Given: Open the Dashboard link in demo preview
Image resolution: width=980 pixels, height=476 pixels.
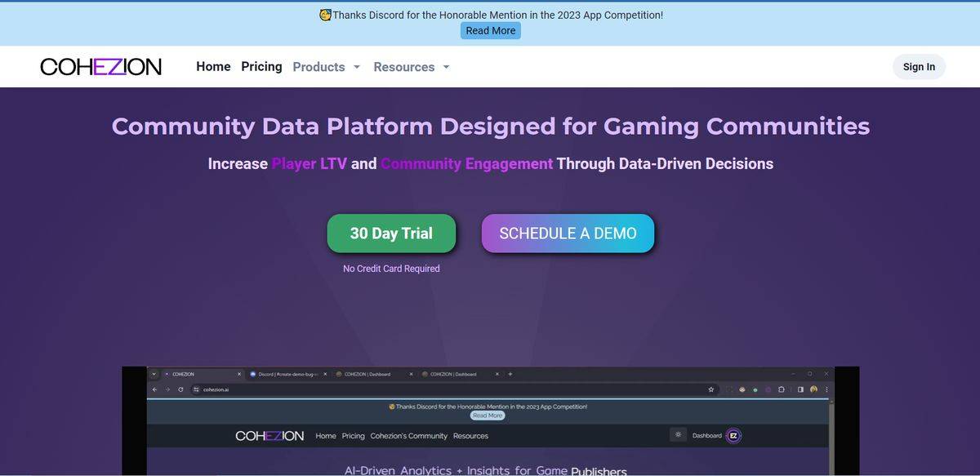Looking at the screenshot, I should tap(706, 435).
